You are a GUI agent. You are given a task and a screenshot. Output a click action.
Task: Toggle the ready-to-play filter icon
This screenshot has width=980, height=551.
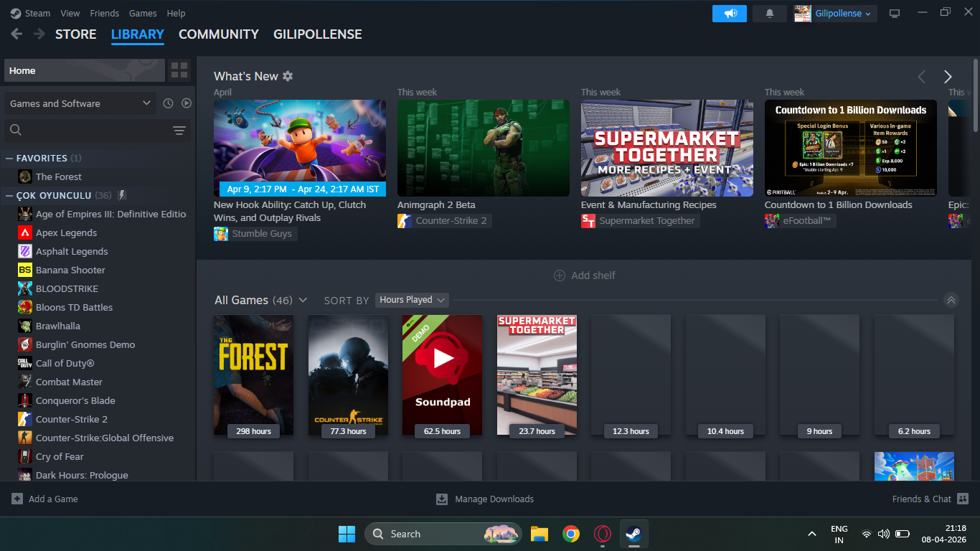(x=187, y=103)
